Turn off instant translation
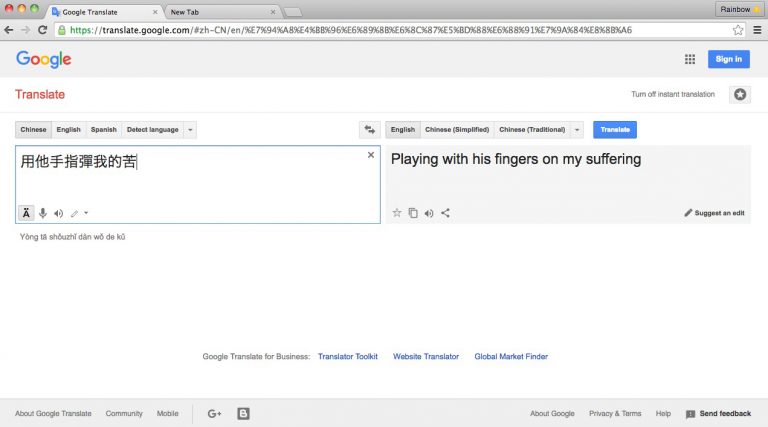This screenshot has height=427, width=768. click(672, 94)
